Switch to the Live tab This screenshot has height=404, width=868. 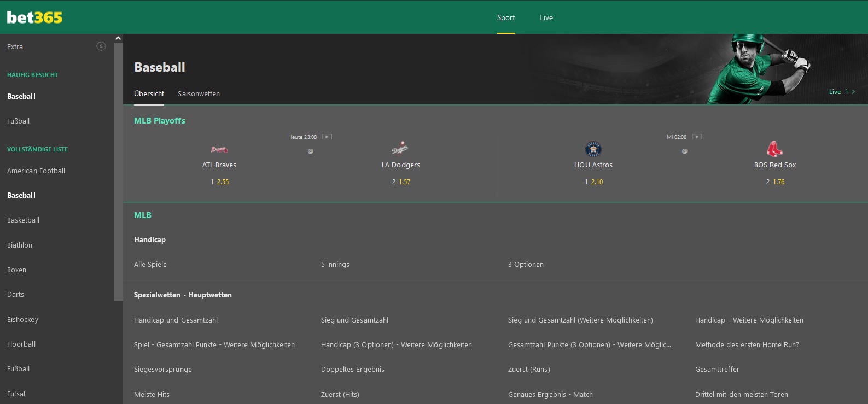coord(546,17)
